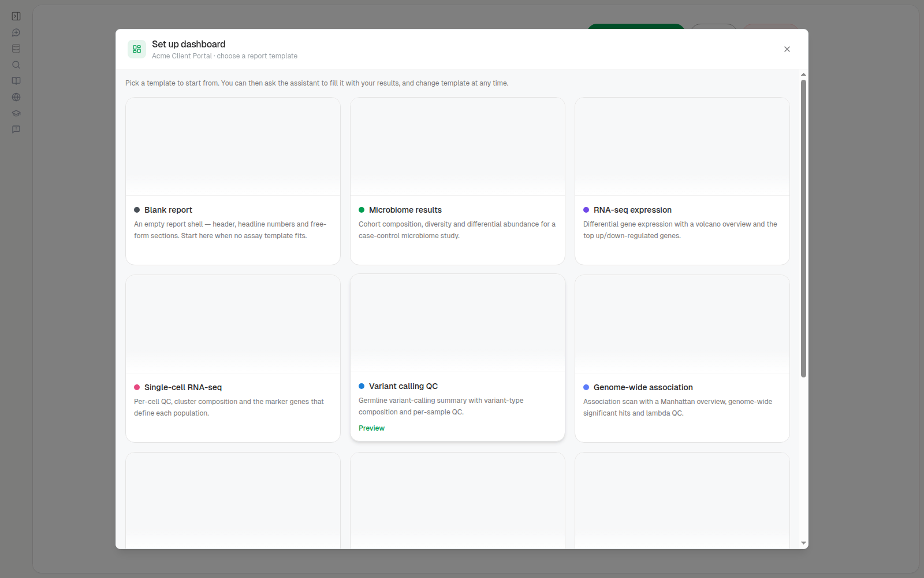Image resolution: width=924 pixels, height=578 pixels.
Task: Click the 'Set up dashboard' heading
Action: click(x=189, y=44)
